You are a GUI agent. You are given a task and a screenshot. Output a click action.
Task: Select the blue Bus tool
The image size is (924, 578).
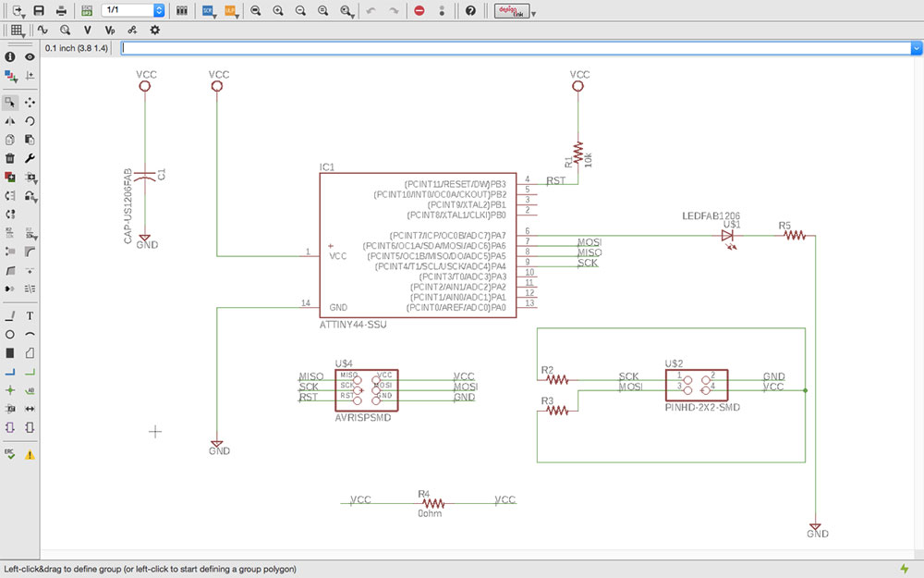point(10,372)
